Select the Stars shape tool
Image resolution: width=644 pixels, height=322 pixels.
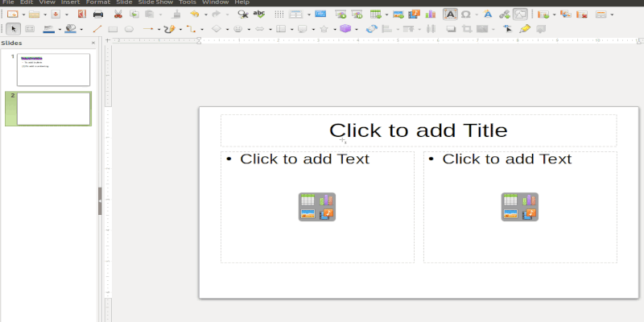(x=324, y=29)
